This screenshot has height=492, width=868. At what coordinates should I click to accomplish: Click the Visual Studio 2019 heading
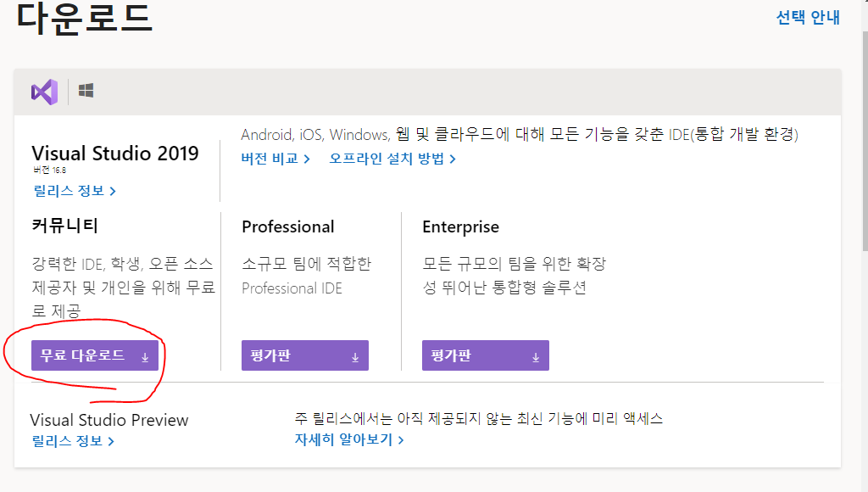pos(115,153)
